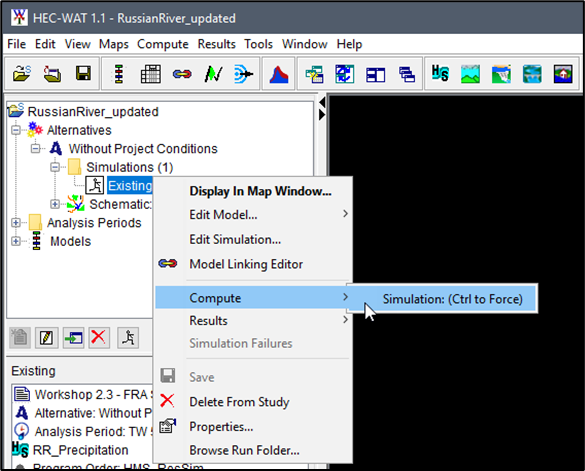The height and width of the screenshot is (471, 585).
Task: Choose Edit Simulation from context menu
Action: pyautogui.click(x=253, y=239)
